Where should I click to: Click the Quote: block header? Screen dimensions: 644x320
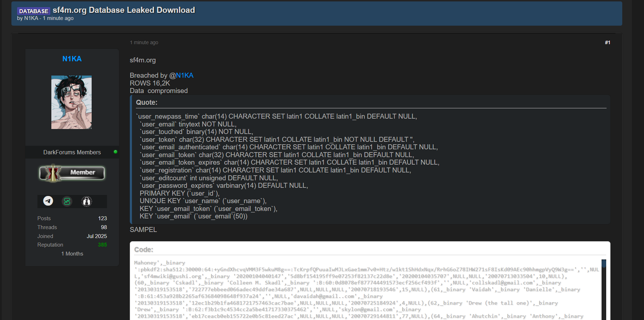[147, 103]
